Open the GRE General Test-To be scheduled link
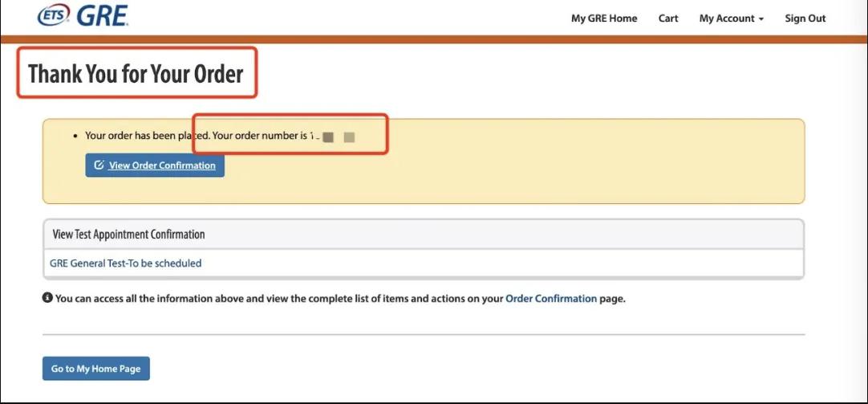The height and width of the screenshot is (404, 868). tap(126, 263)
